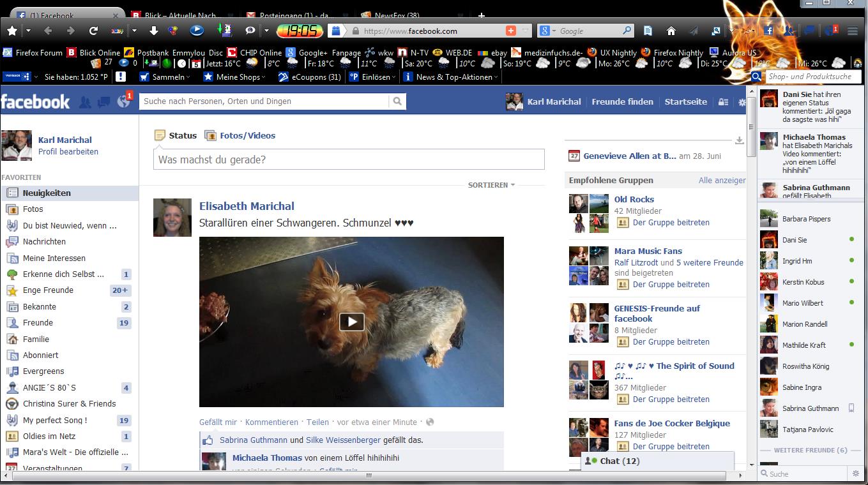Click the red plus icon in the address bar
Viewport: 868px width, 485px height.
coord(510,31)
